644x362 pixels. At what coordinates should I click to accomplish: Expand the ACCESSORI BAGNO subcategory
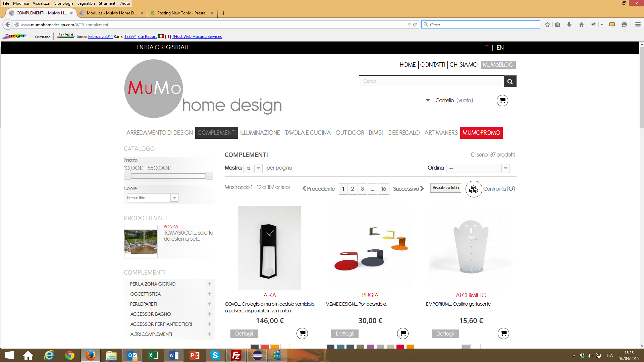pyautogui.click(x=209, y=314)
